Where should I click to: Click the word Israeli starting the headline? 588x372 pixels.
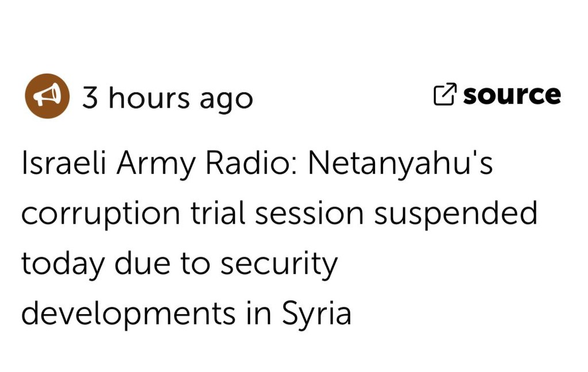[x=64, y=163]
